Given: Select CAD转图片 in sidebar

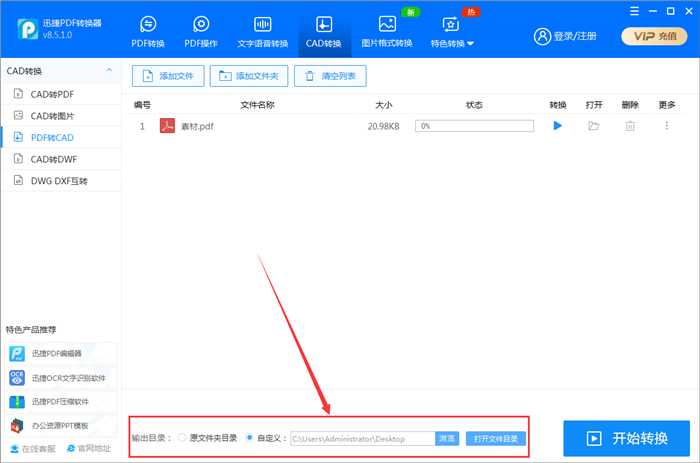Looking at the screenshot, I should [61, 116].
